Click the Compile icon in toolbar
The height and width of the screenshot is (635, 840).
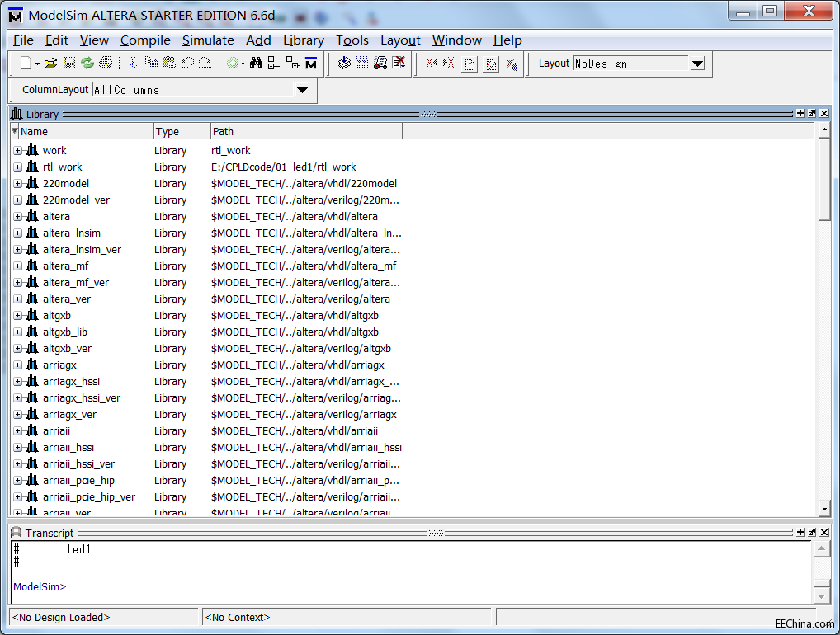tap(344, 63)
